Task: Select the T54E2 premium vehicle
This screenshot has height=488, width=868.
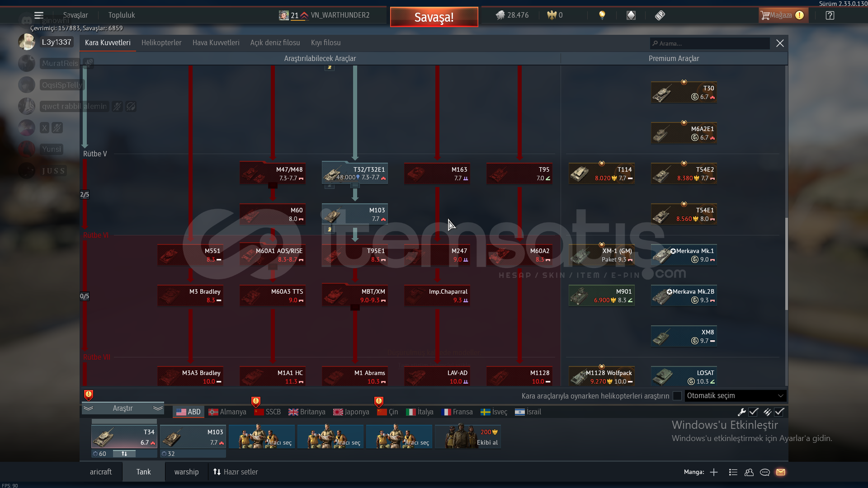Action: coord(684,174)
